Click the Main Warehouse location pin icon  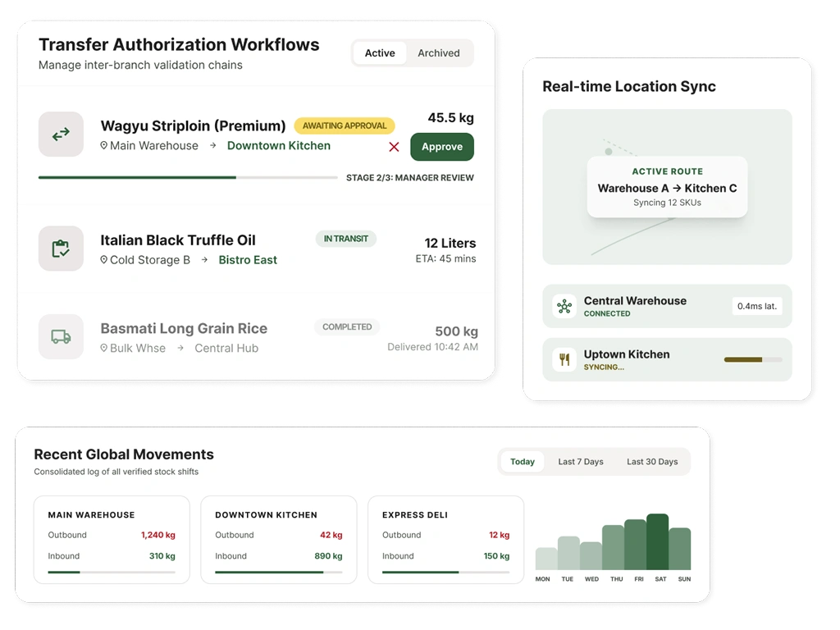tap(104, 145)
